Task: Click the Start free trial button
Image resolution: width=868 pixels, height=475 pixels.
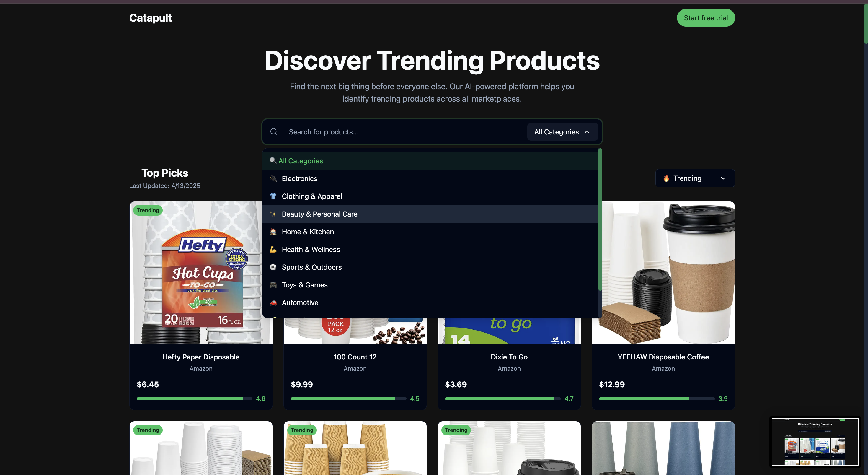Action: [x=706, y=18]
